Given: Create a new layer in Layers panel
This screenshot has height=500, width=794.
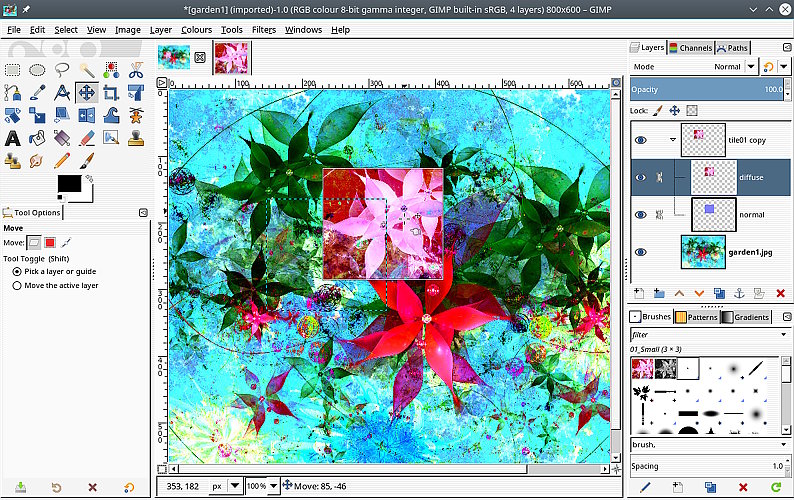Looking at the screenshot, I should pyautogui.click(x=639, y=293).
